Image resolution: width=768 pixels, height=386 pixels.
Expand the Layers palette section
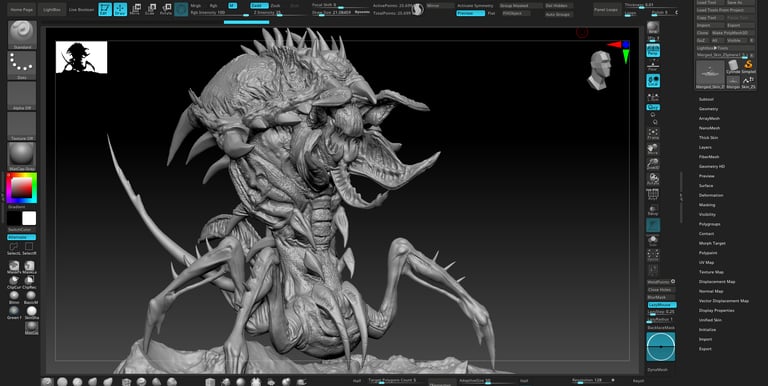(x=705, y=147)
